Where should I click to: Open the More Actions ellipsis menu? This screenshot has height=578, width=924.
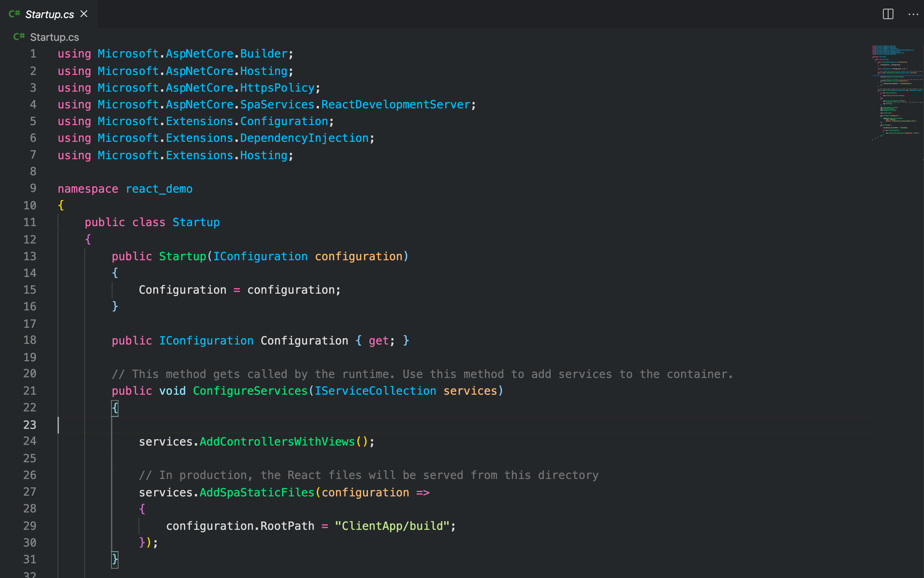coord(913,14)
